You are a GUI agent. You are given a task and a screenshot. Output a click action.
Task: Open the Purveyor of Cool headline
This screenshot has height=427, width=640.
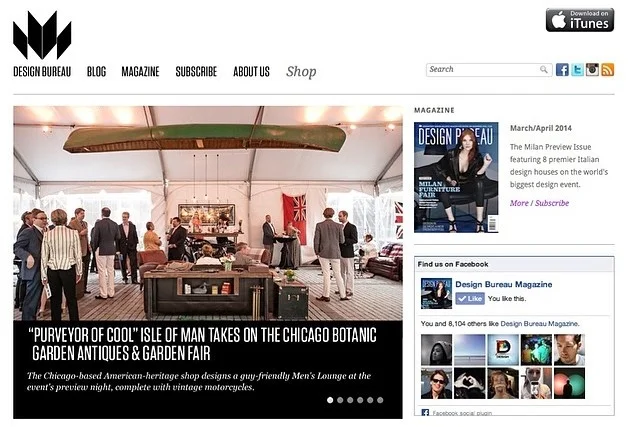[203, 344]
